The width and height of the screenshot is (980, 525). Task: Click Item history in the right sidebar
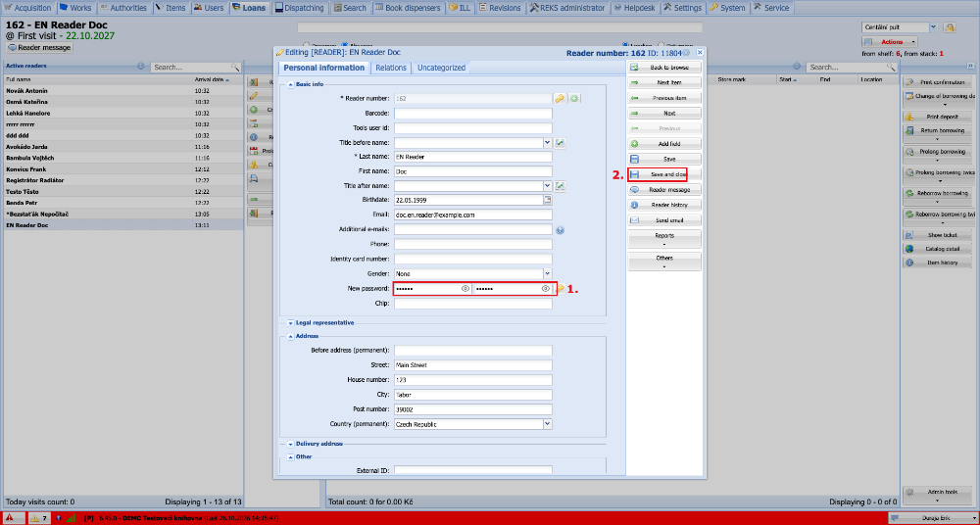pos(938,262)
